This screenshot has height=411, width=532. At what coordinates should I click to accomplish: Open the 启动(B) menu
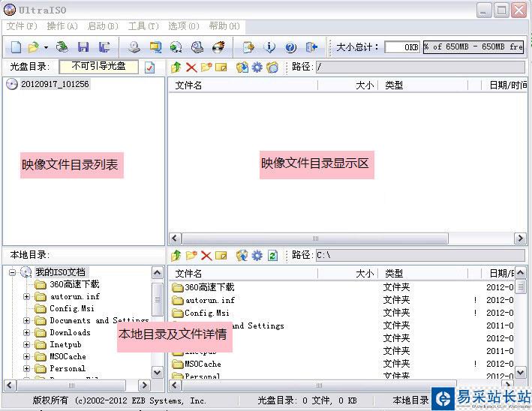pos(103,26)
